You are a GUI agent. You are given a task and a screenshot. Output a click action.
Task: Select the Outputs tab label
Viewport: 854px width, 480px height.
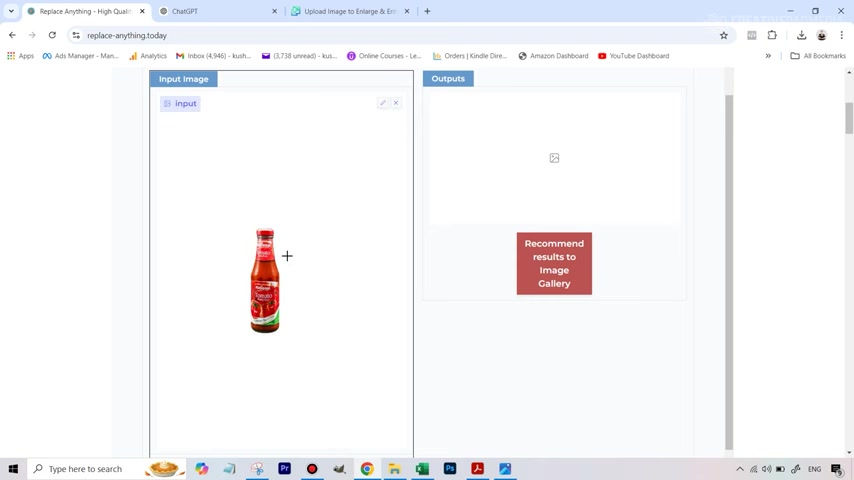pos(448,78)
